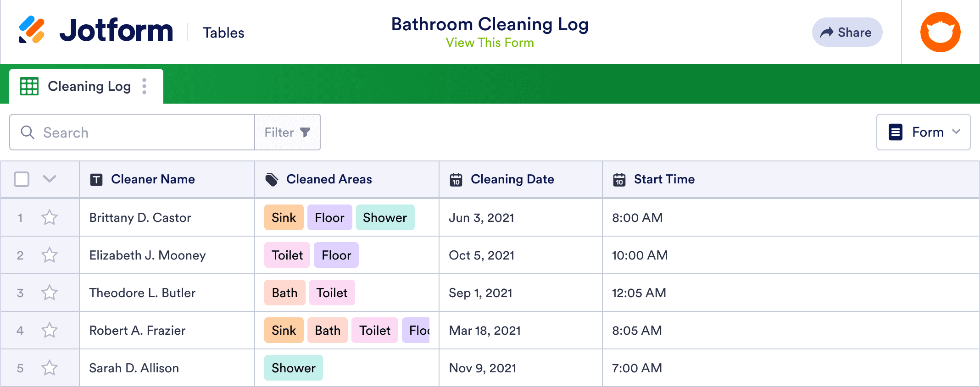Click the orange Sink tag in row 1
The image size is (980, 387).
coord(284,218)
